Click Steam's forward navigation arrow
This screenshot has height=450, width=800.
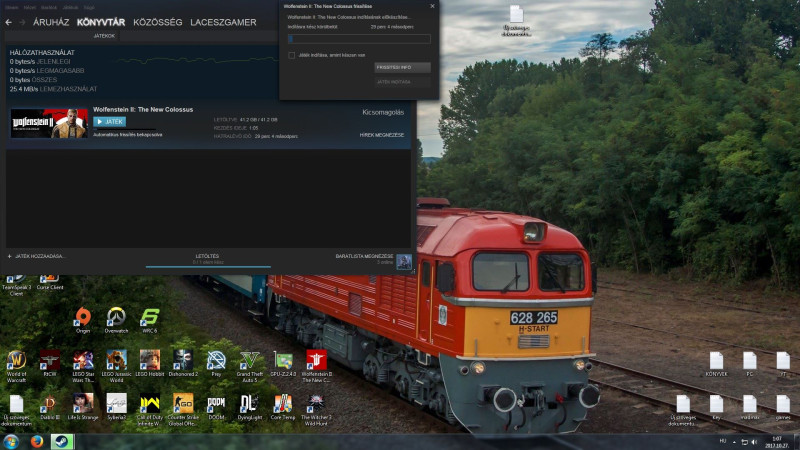tap(22, 22)
